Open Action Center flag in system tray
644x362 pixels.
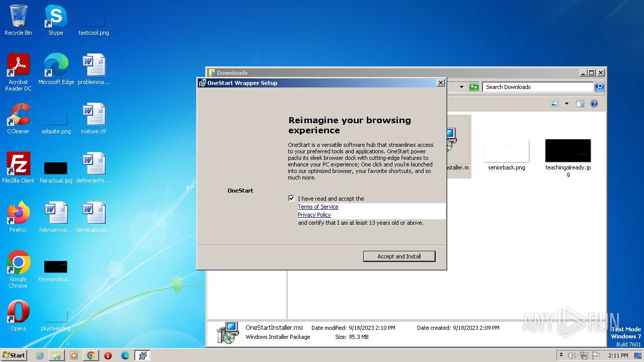pos(596,355)
